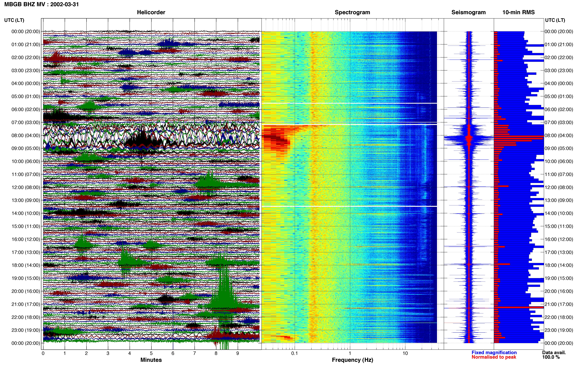Click the left 'UTC (LT)' axis label
588x368 pixels.
click(x=14, y=20)
